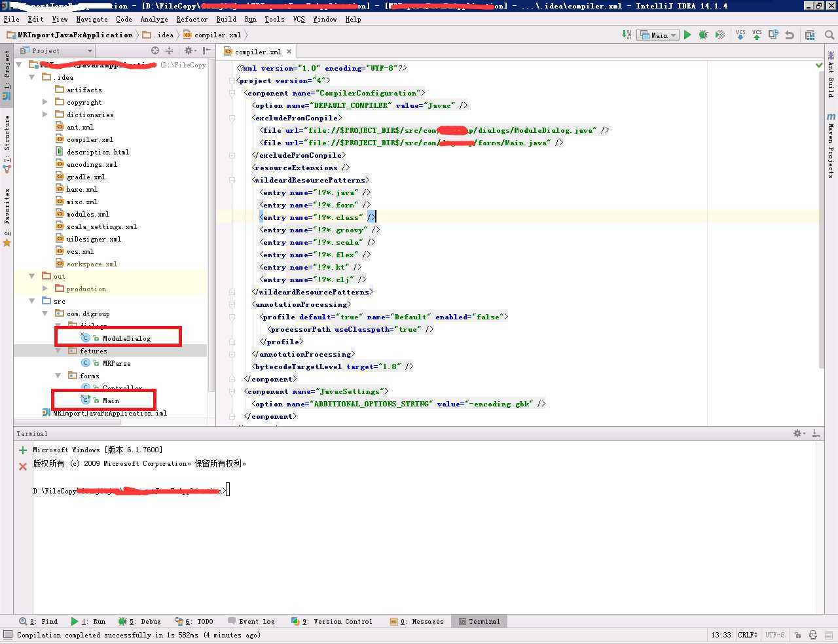Open the Ant Build side tab

point(831,74)
